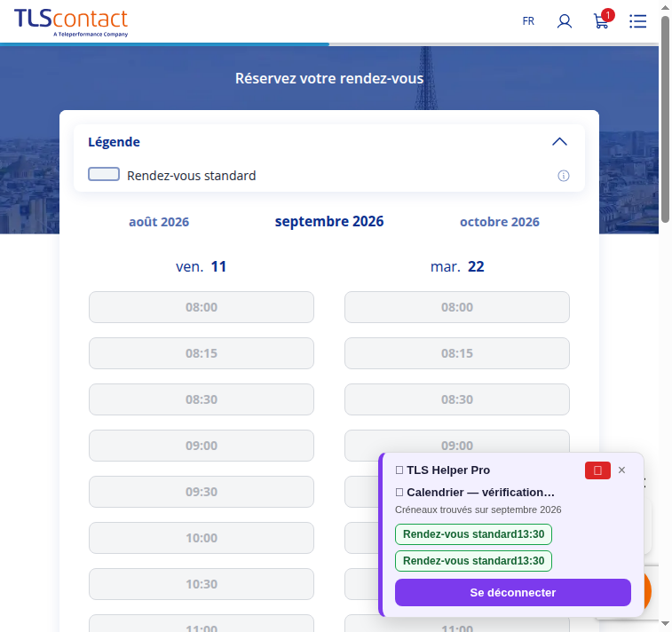Screen dimensions: 672x632
Task: Open the shopping cart icon
Action: (x=603, y=20)
